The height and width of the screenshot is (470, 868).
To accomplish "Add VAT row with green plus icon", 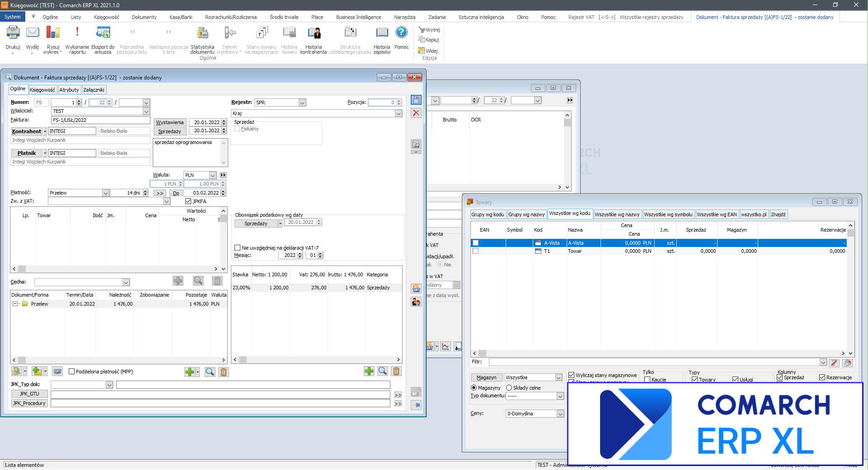I will [x=369, y=371].
